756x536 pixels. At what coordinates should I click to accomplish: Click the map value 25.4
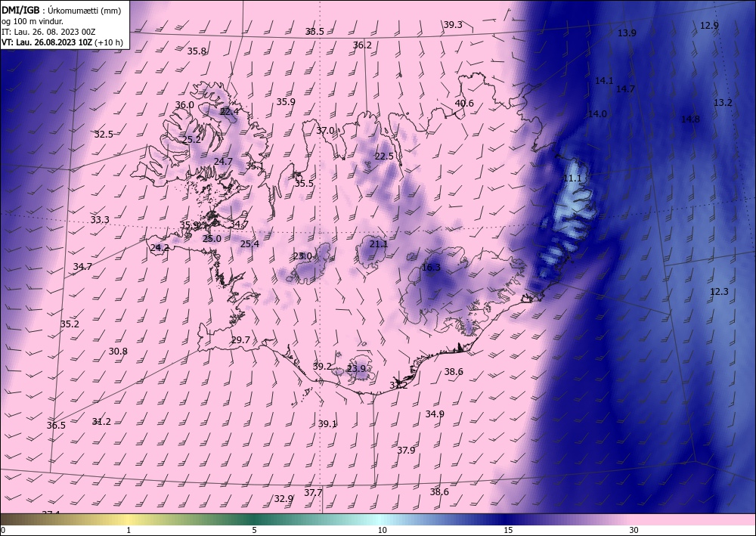pyautogui.click(x=249, y=244)
